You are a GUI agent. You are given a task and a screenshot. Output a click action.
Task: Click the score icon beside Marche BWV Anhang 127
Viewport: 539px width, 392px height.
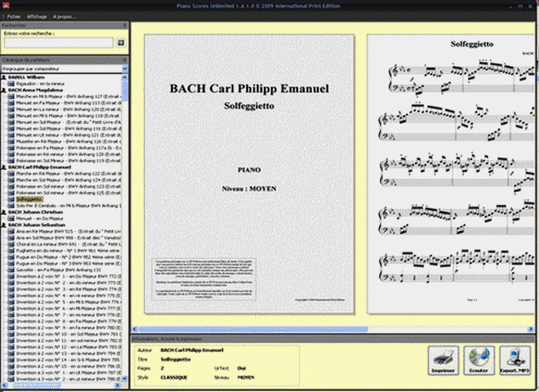pos(11,96)
